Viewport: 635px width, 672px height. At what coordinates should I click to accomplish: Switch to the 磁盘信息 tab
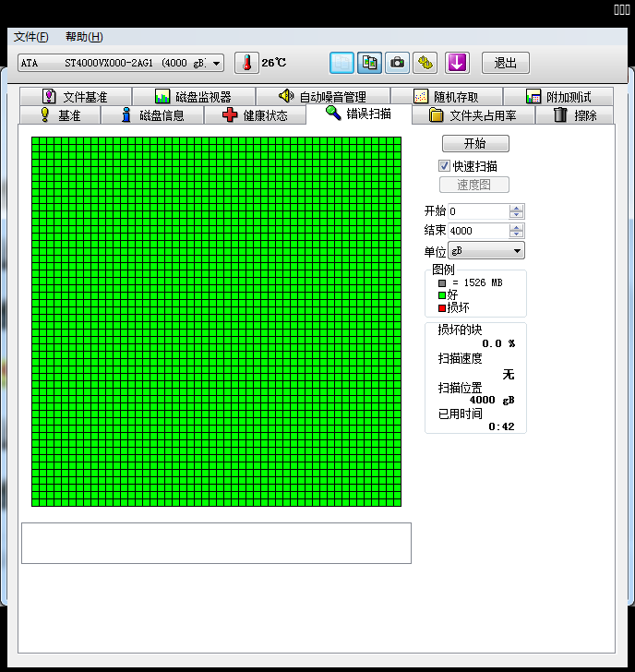(152, 114)
